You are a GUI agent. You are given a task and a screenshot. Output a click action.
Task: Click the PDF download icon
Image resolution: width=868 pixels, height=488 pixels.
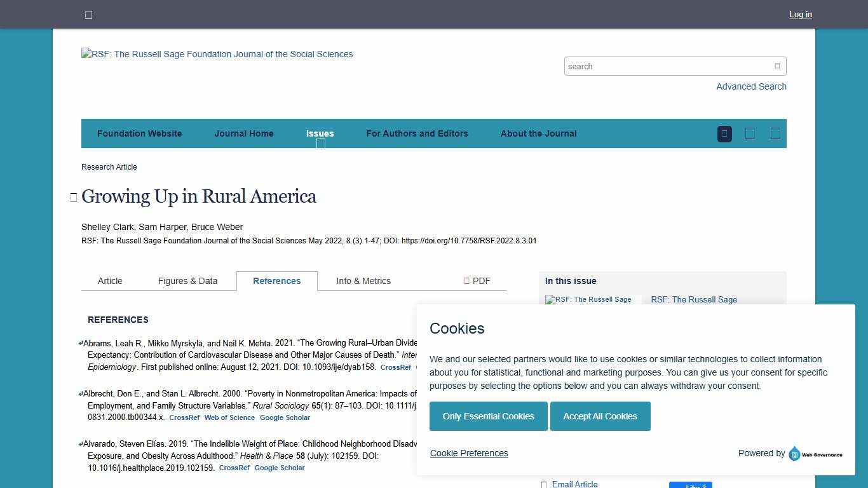click(x=466, y=280)
